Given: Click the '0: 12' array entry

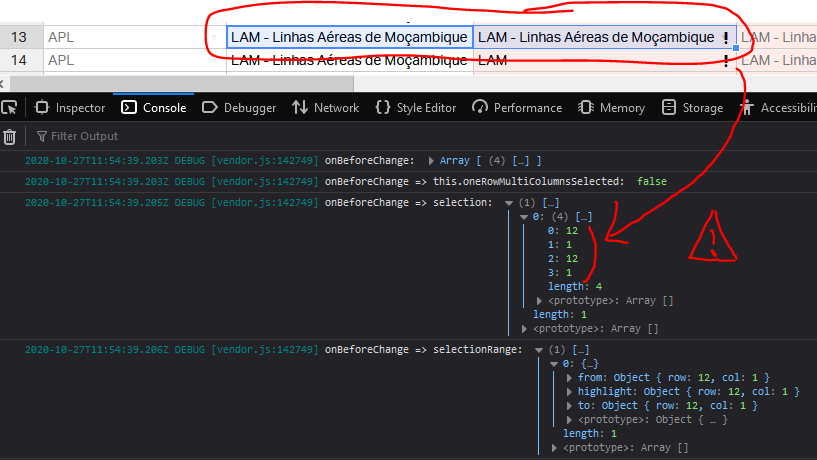Looking at the screenshot, I should (563, 231).
